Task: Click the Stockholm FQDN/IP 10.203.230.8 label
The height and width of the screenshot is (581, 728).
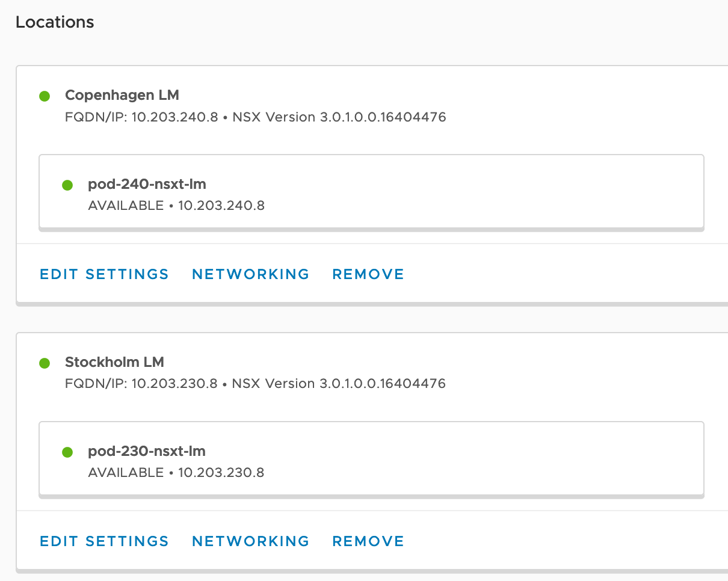Action: (x=141, y=384)
